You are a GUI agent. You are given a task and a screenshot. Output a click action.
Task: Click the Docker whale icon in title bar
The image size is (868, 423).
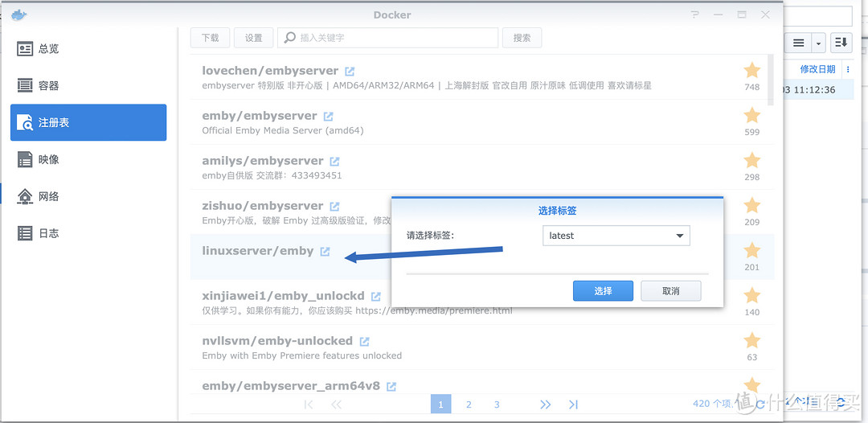click(x=18, y=15)
